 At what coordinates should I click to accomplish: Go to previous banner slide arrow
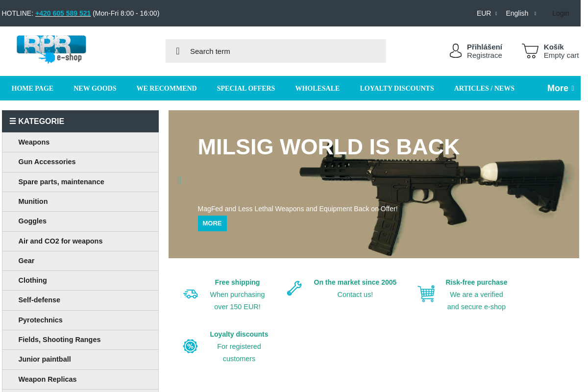pyautogui.click(x=180, y=180)
